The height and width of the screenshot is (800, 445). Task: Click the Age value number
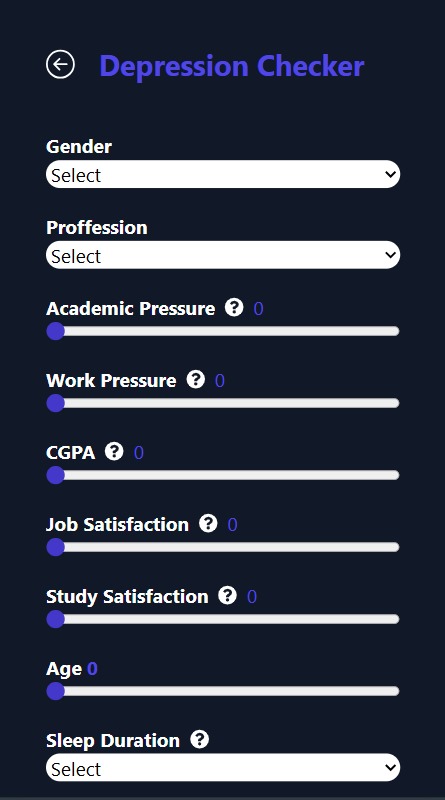click(92, 668)
